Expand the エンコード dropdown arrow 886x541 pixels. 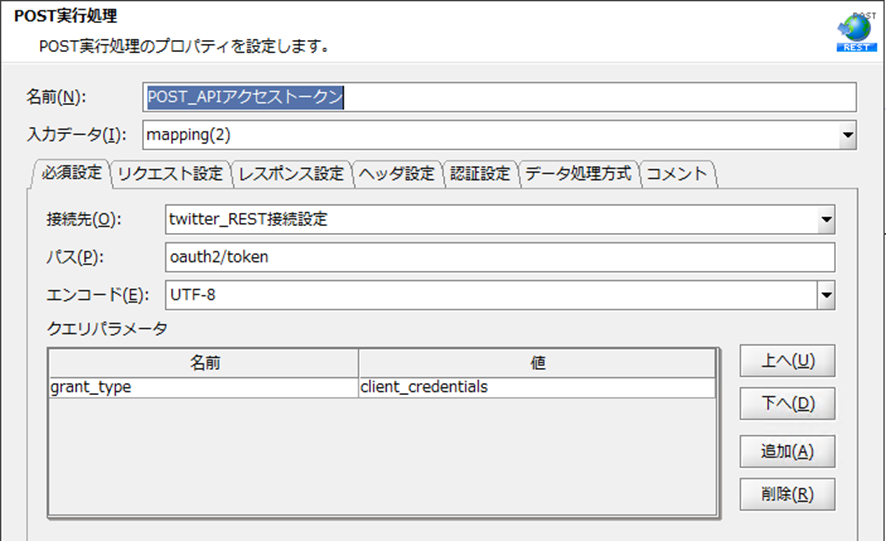pos(826,295)
